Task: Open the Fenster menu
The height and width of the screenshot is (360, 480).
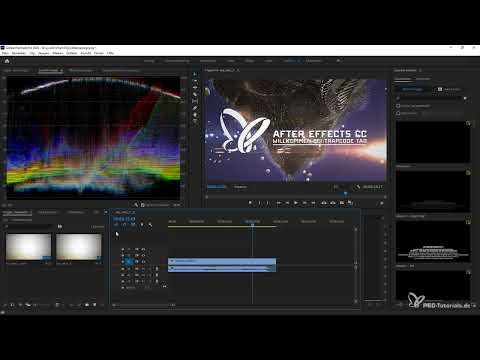Action: (99, 53)
